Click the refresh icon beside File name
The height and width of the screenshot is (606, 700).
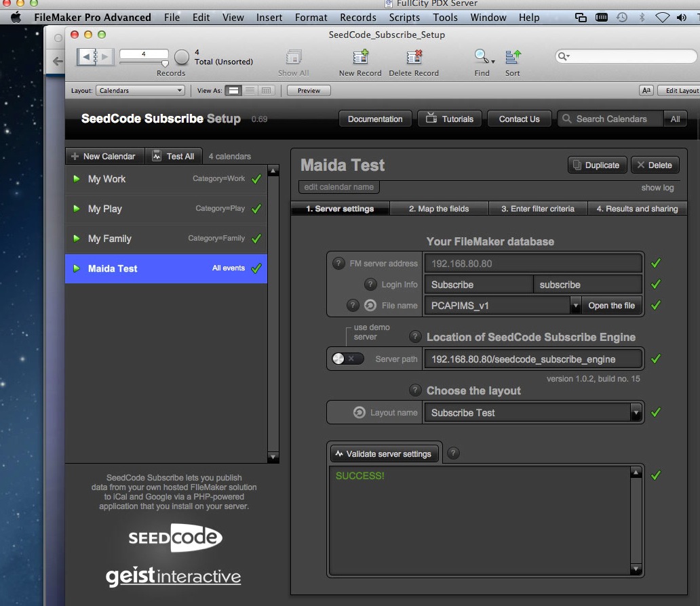[370, 305]
